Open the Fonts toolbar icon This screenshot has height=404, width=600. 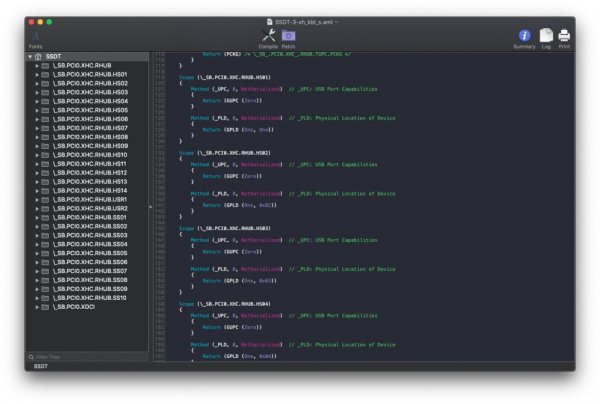click(x=36, y=37)
